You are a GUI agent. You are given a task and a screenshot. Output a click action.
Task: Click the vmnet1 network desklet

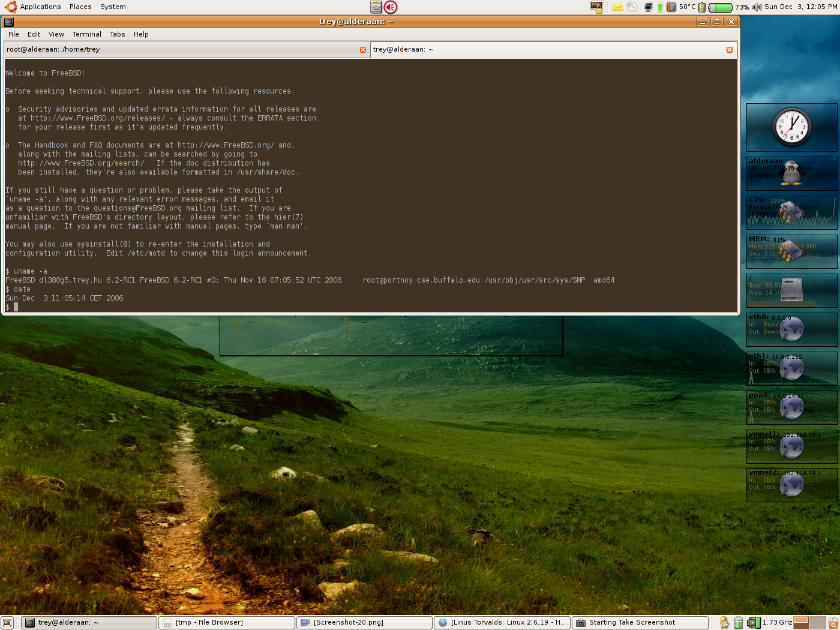(x=792, y=446)
